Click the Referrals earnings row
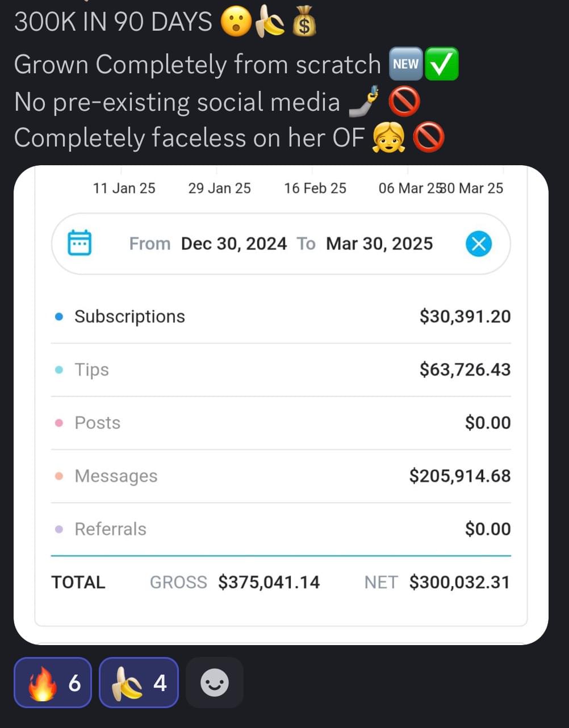This screenshot has width=569, height=728. (x=281, y=529)
